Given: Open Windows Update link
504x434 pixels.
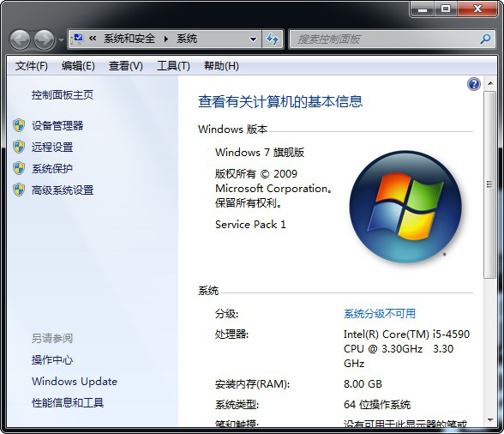Looking at the screenshot, I should pos(75,381).
